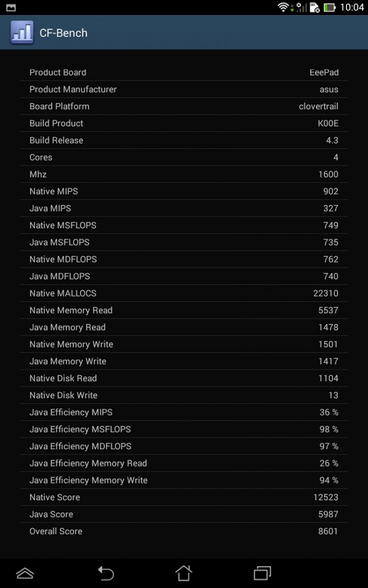Tap the Wi-Fi status icon
The width and height of the screenshot is (368, 588).
283,7
